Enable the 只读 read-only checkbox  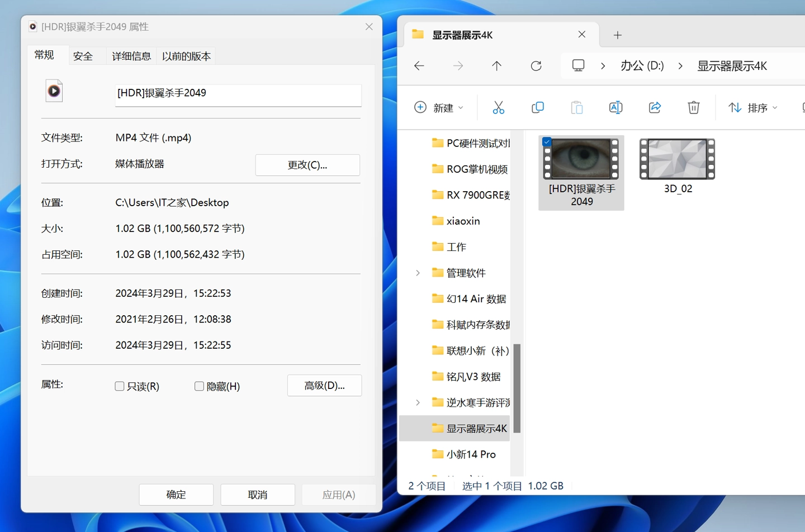[x=120, y=386]
